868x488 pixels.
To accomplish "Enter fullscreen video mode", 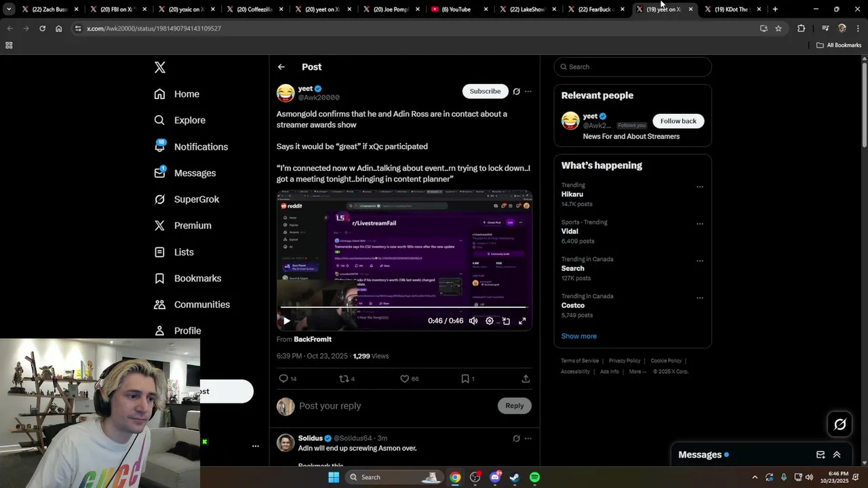I will [x=522, y=321].
